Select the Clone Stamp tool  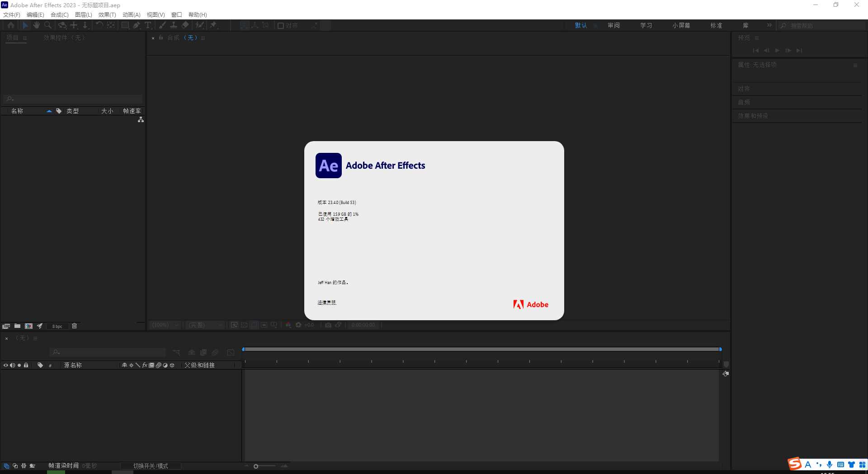pos(173,25)
